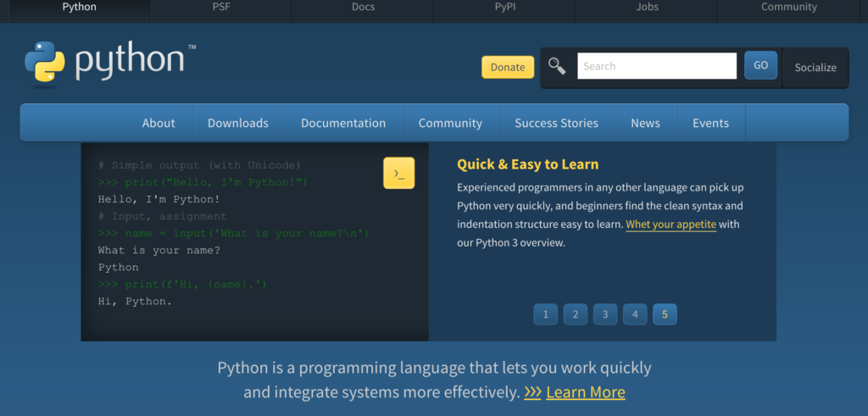Switch to slide 1 of the carousel
868x416 pixels.
tap(546, 314)
